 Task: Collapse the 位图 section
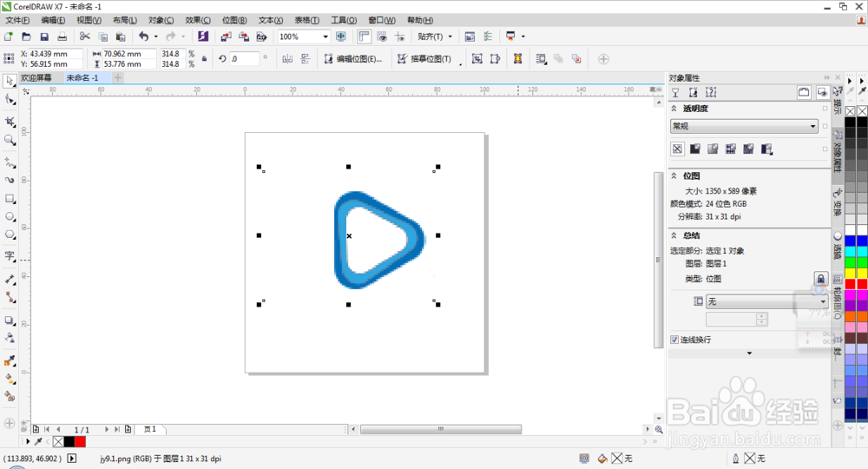tap(674, 175)
